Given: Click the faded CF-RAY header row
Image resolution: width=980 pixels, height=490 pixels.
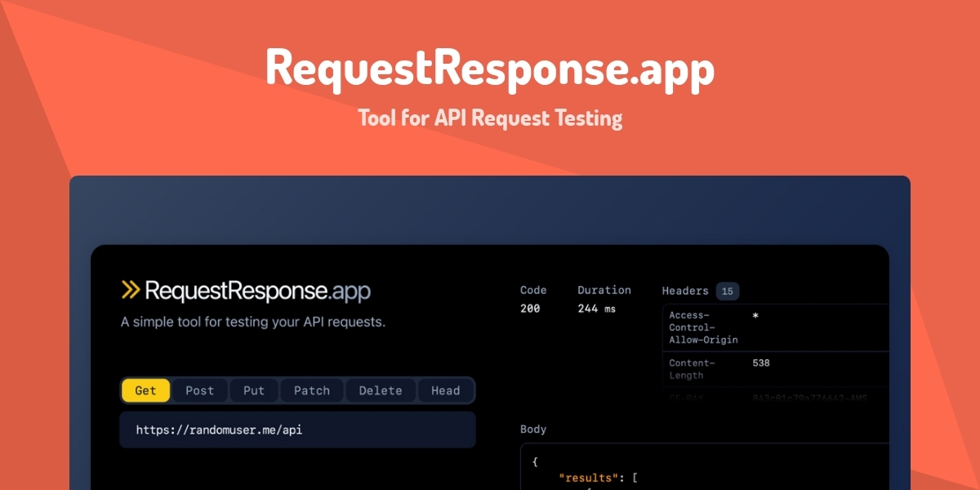Looking at the screenshot, I should coord(776,399).
